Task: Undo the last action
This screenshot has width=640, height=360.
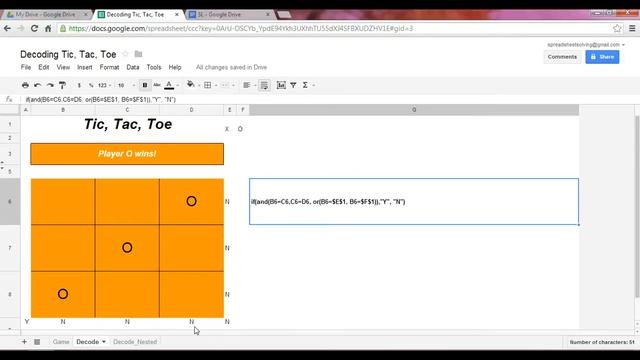Action: (38, 85)
